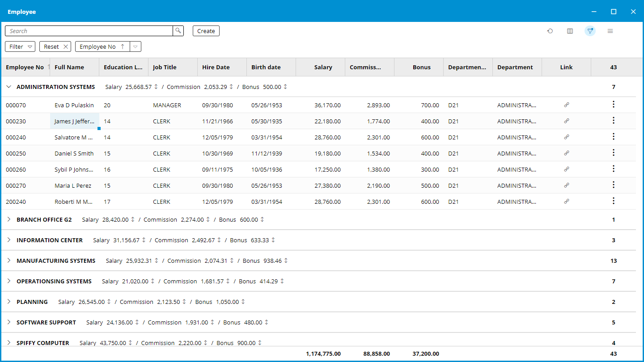Click the search magnifier icon

178,31
